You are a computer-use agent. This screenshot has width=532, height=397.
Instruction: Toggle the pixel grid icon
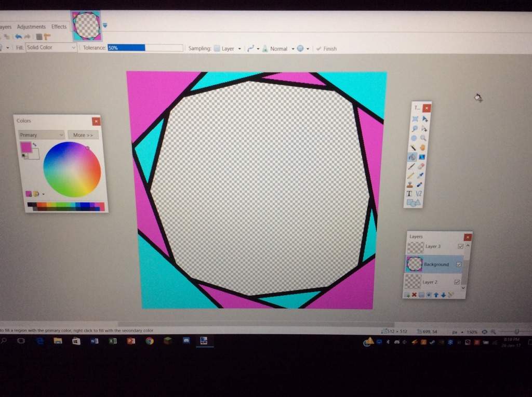tap(39, 37)
